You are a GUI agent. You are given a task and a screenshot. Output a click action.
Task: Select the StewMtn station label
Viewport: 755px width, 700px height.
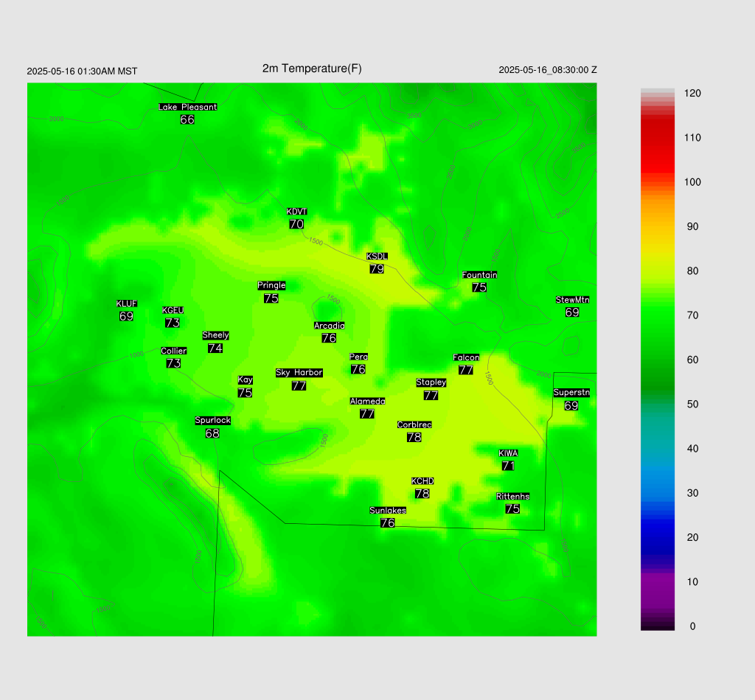[x=572, y=300]
